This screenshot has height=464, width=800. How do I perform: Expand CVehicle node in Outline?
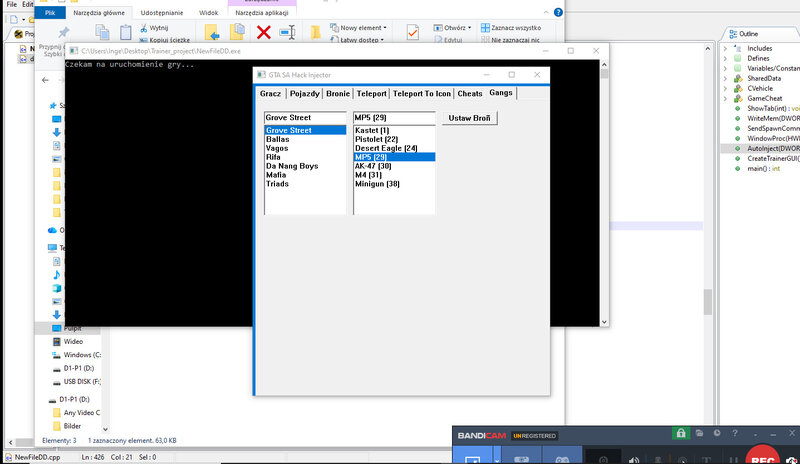726,88
